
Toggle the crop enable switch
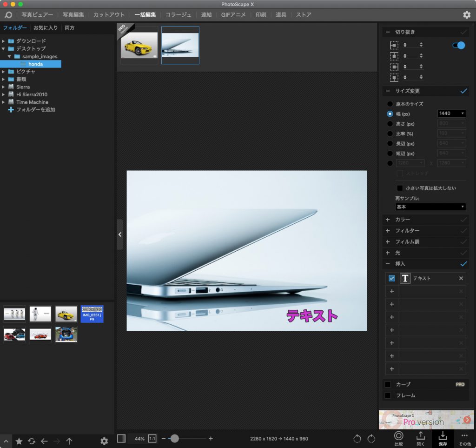(458, 45)
